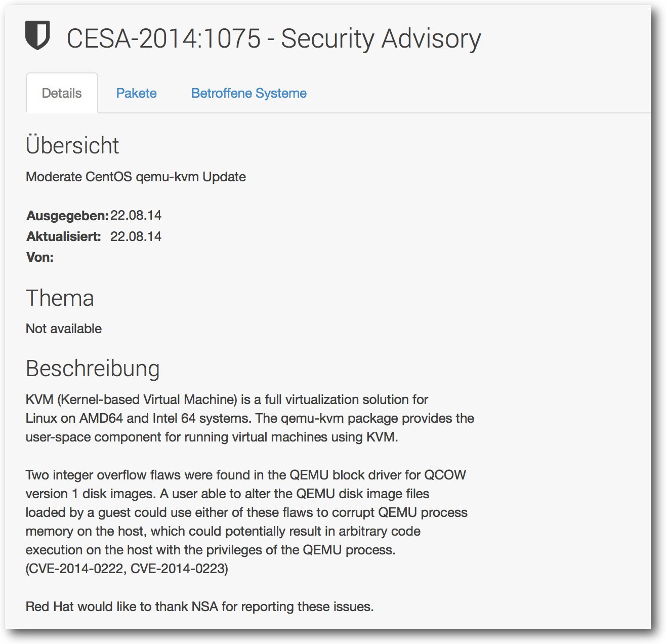Select the Moderate CentOS qemu-kvm Update text
The image size is (666, 644).
pos(136,177)
